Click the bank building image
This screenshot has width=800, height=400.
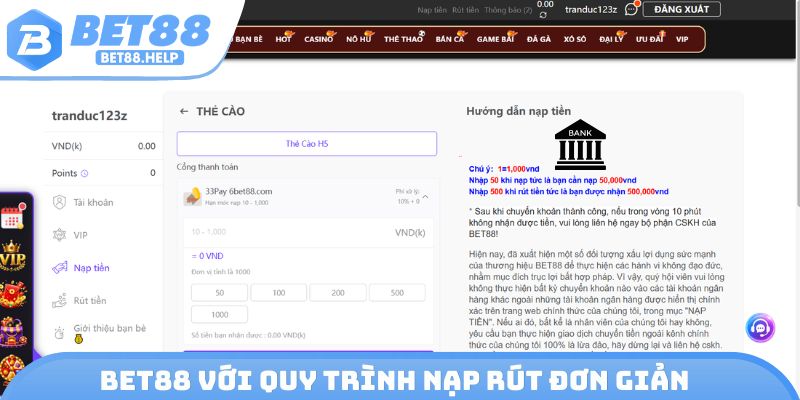[580, 145]
